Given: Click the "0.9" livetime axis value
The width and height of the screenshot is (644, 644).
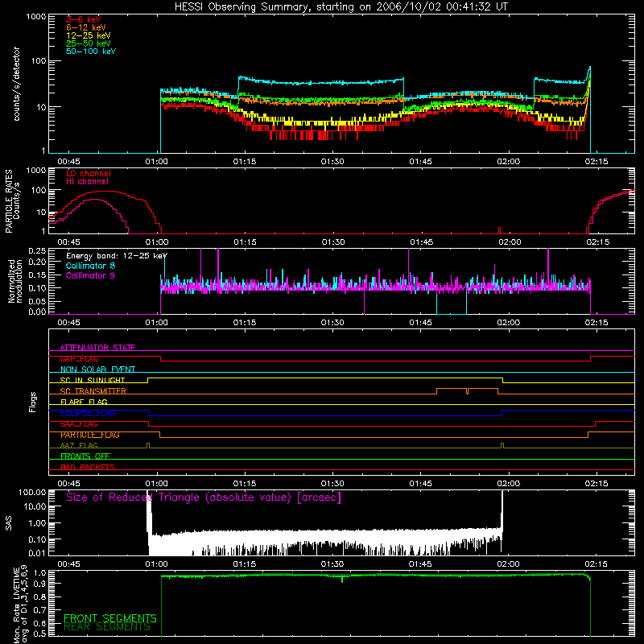Looking at the screenshot, I should tap(39, 583).
